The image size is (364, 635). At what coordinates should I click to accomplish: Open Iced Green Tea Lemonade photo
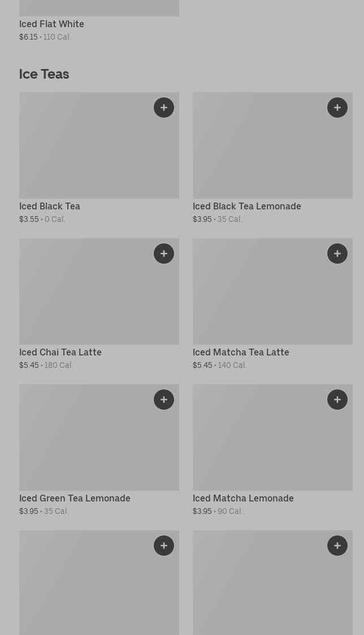point(99,437)
